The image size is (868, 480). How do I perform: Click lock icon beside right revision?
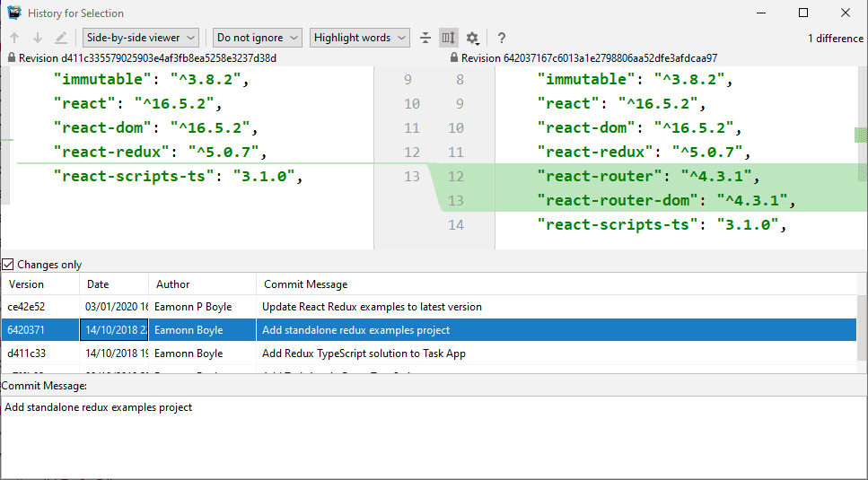454,58
